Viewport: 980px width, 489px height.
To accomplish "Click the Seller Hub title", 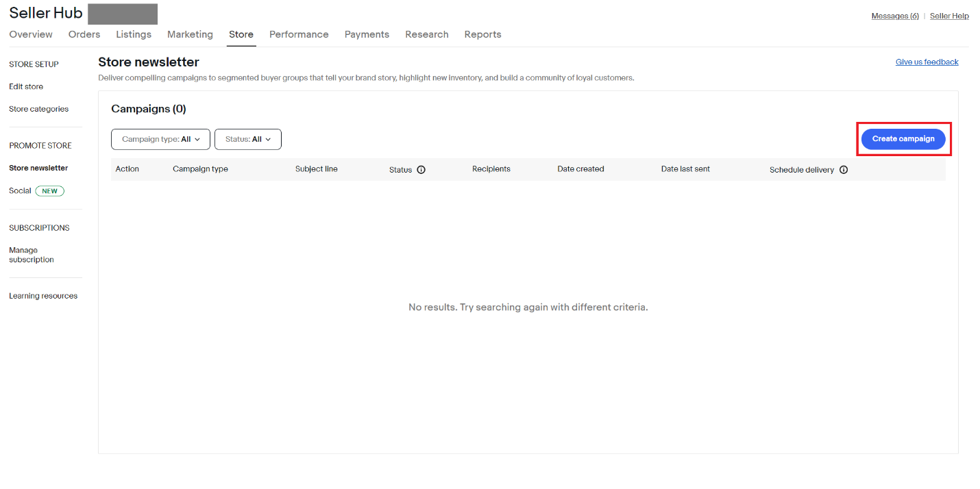I will tap(46, 12).
